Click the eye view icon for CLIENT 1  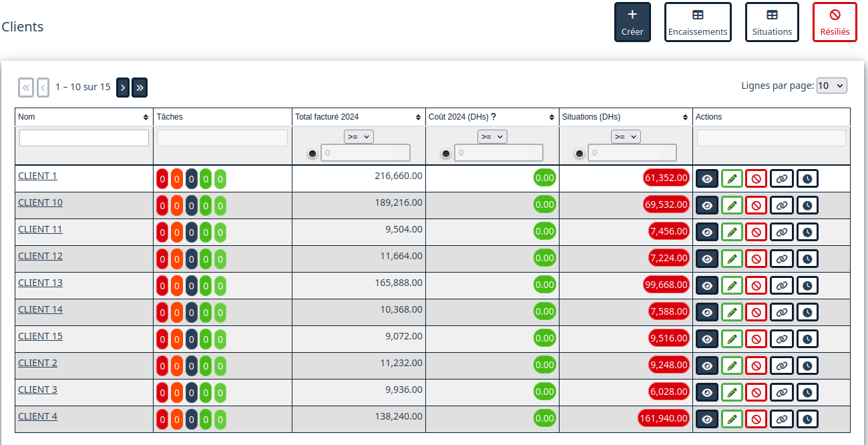(707, 178)
